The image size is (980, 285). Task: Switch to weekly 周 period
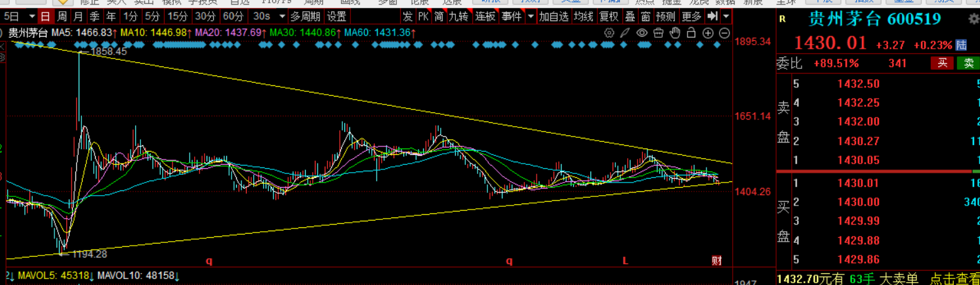point(62,16)
